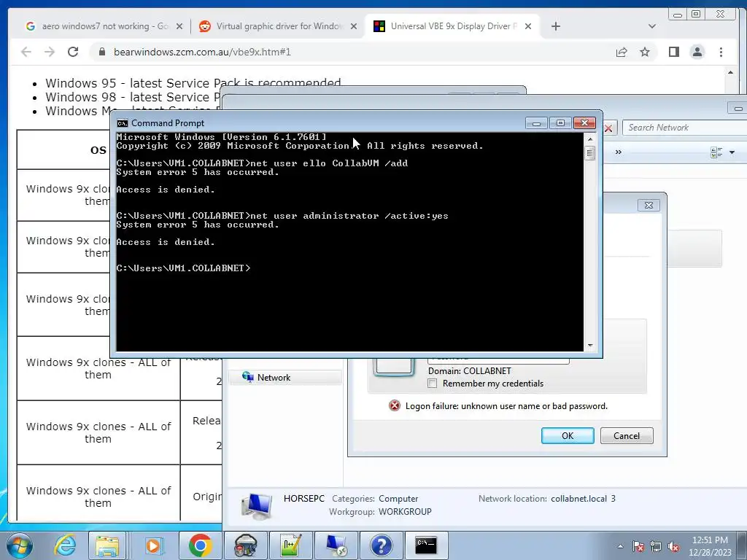This screenshot has width=747, height=560.
Task: Open Chrome three-dot menu
Action: click(x=721, y=52)
